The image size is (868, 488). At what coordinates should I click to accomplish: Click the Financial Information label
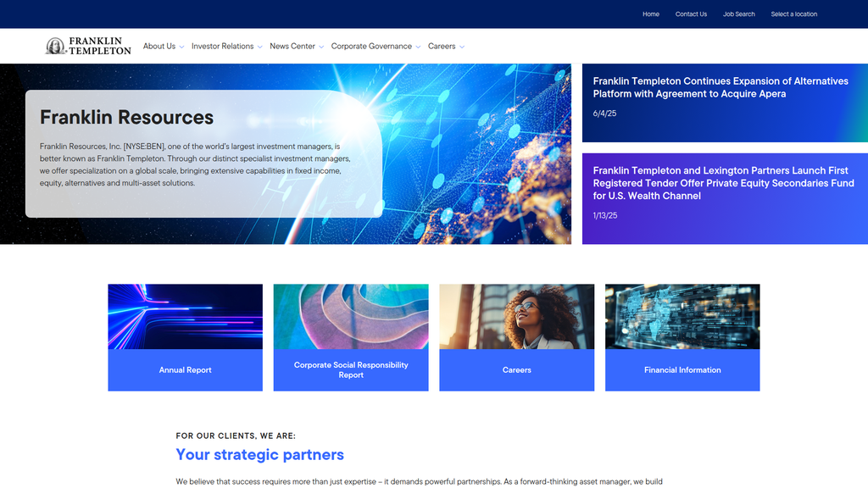(682, 370)
